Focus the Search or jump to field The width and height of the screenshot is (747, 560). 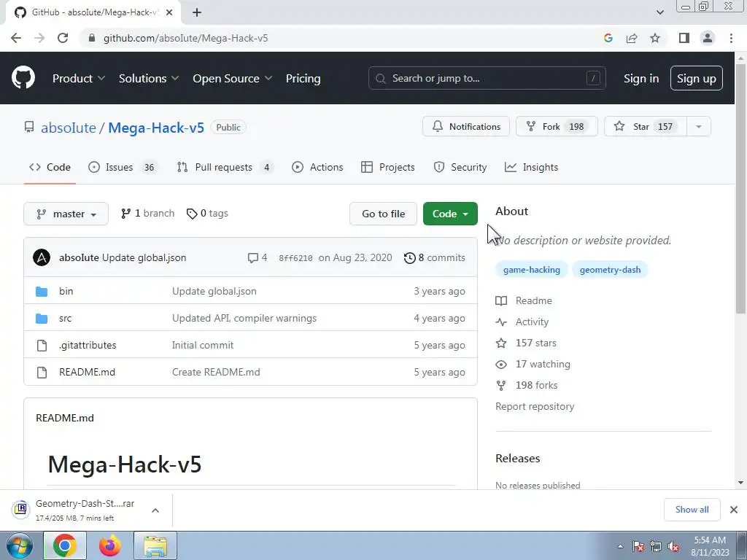point(487,78)
